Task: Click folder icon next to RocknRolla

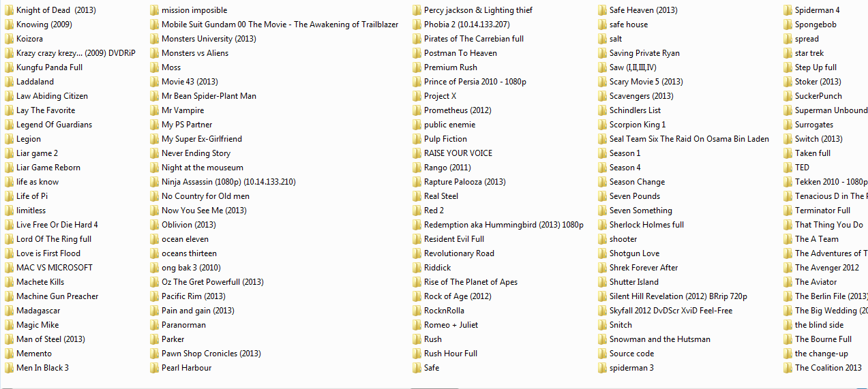Action: (417, 311)
